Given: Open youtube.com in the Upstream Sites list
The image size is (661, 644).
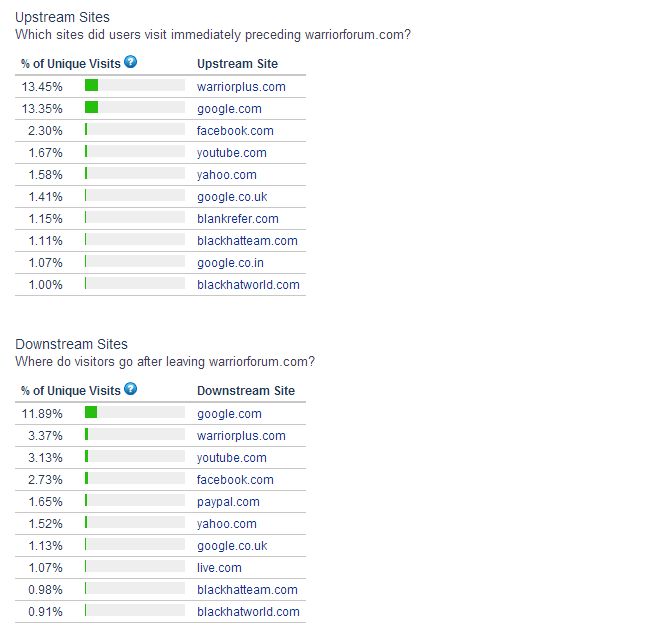Looking at the screenshot, I should (232, 153).
